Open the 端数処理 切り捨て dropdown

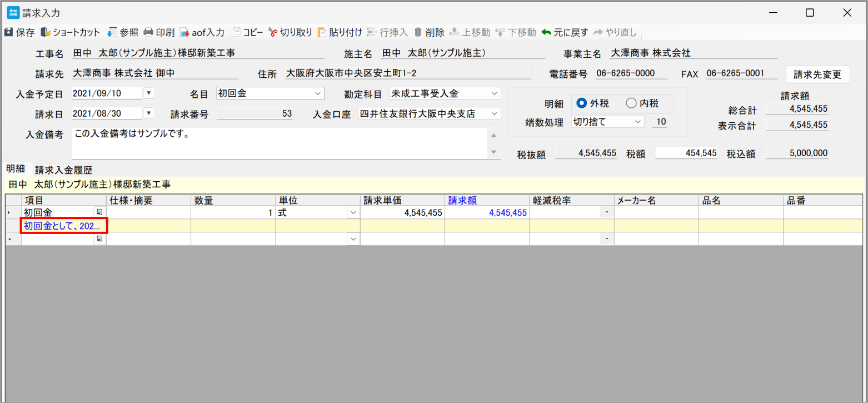pos(638,122)
